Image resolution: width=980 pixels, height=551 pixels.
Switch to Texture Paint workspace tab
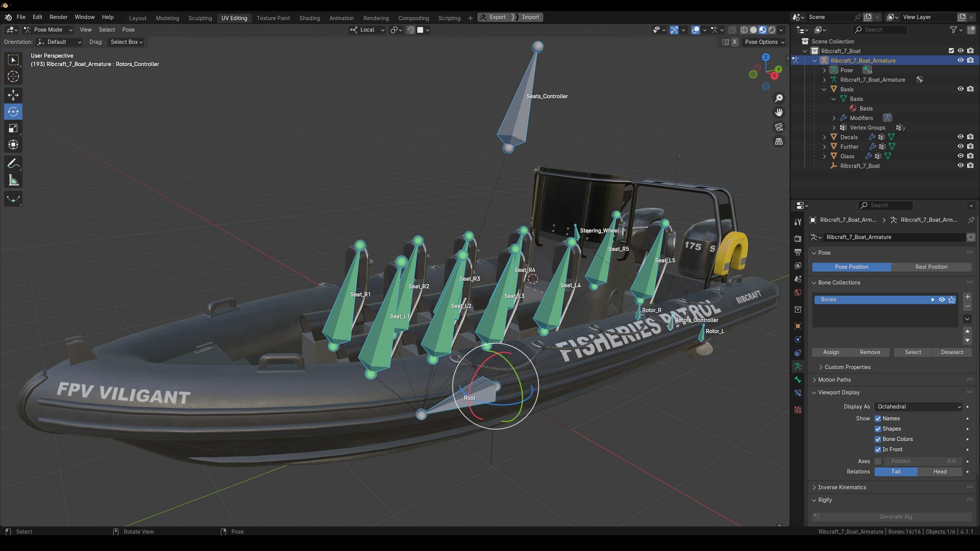(x=273, y=18)
